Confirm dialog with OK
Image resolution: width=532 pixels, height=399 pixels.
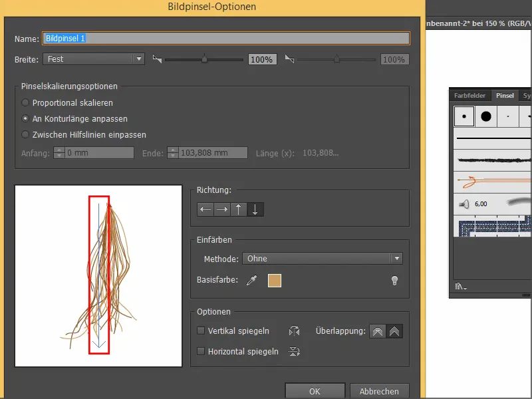(315, 391)
